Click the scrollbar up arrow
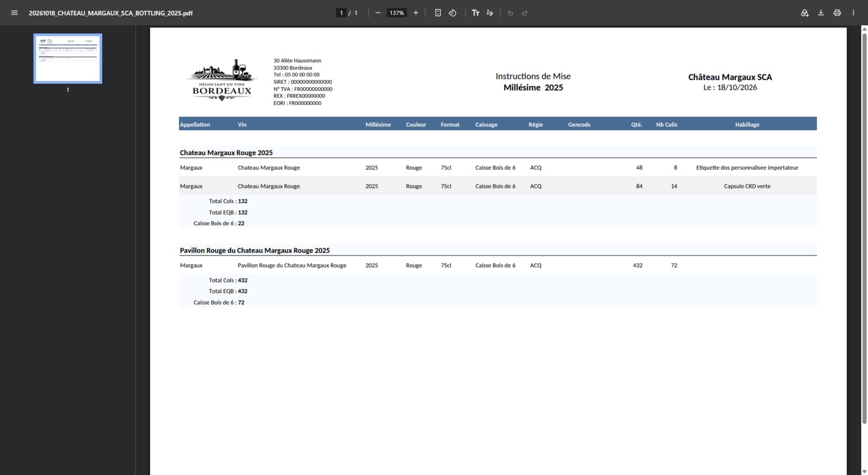 coord(864,29)
